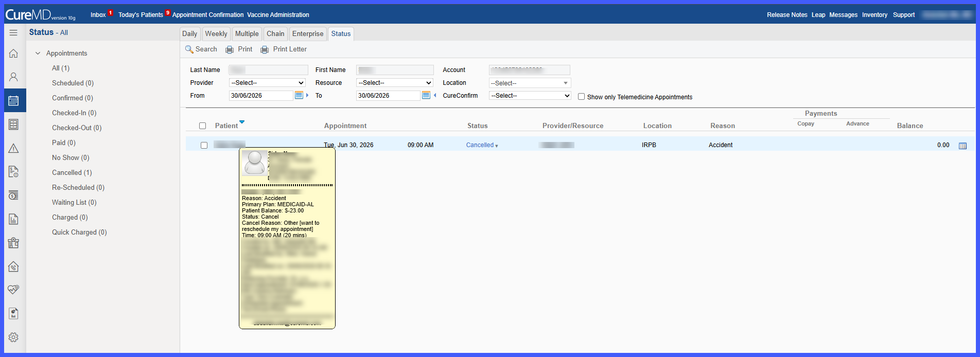Screen dimensions: 980x357
Task: Open the payments dollar-list icon in sidebar
Action: tap(13, 195)
